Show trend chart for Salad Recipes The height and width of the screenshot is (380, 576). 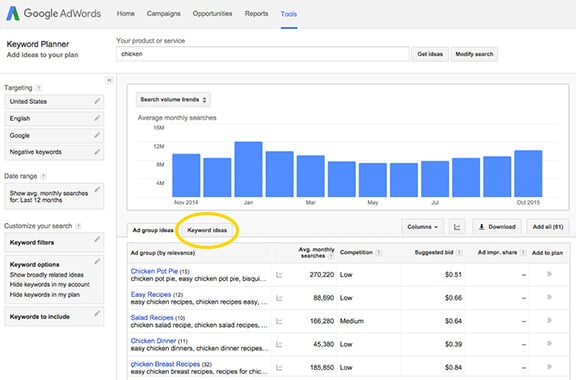(279, 321)
